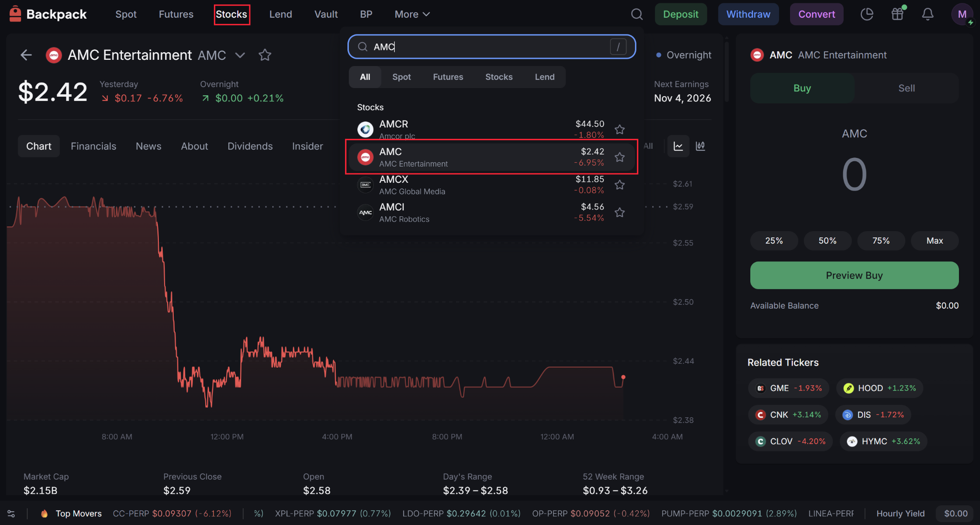Open the portfolio pie chart icon
The image size is (980, 525).
pos(867,14)
